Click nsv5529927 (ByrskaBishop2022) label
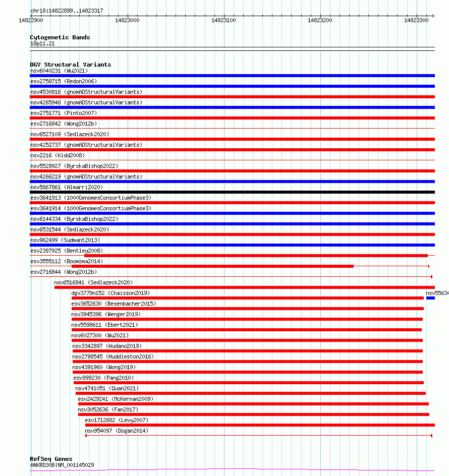Viewport: 449px width, 476px height. [74, 166]
